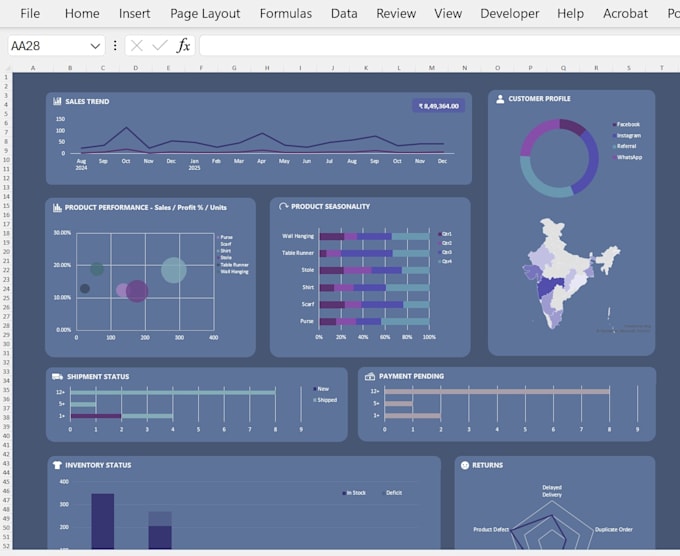Image resolution: width=680 pixels, height=556 pixels.
Task: Select the WhatsApp legend entry
Action: click(627, 157)
